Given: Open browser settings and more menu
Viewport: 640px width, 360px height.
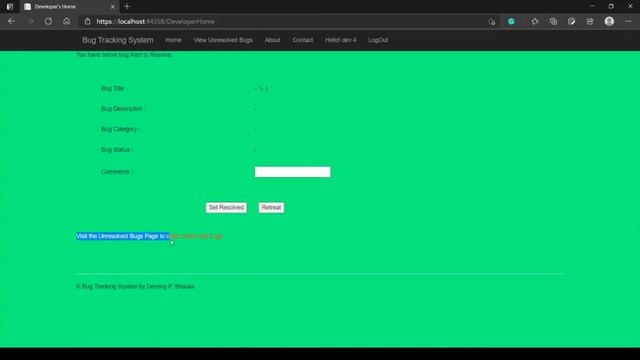Looking at the screenshot, I should 628,22.
